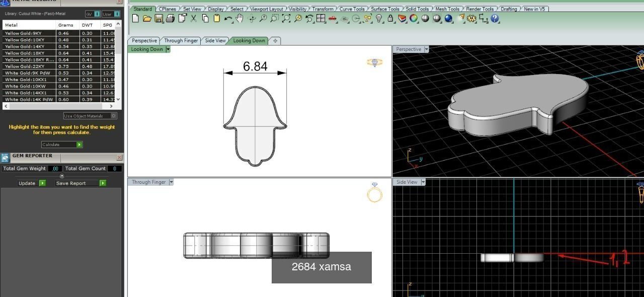
Task: Click the color wheel Object Properties icon
Action: (x=414, y=19)
